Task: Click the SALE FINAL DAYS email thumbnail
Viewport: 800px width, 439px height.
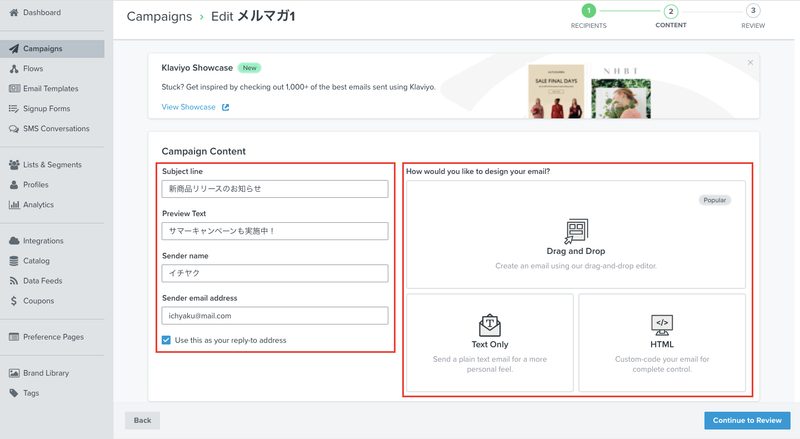Action: point(556,92)
